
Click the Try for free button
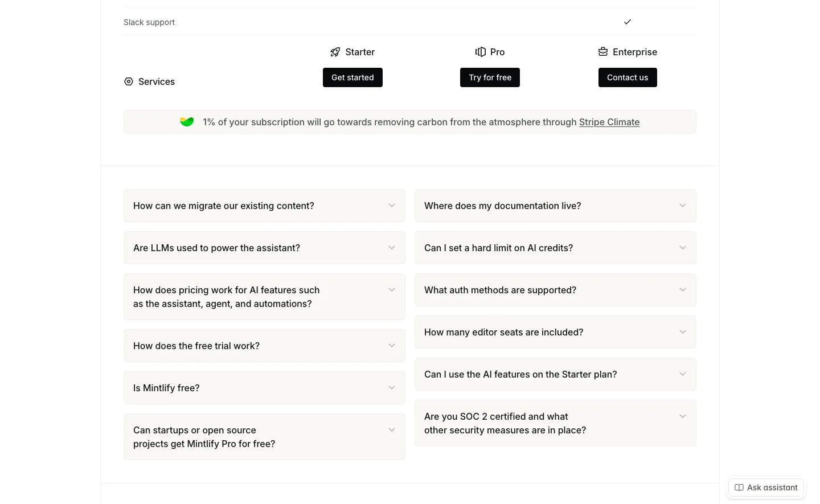490,77
